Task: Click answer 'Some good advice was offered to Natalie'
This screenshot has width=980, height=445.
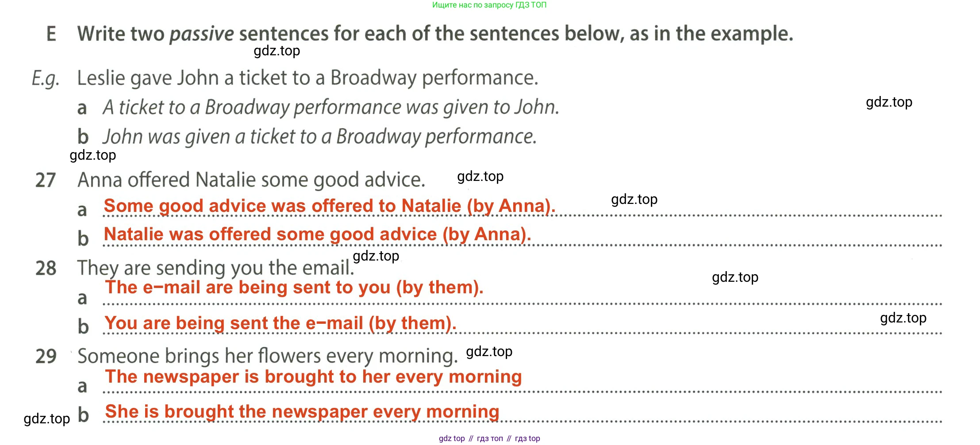Action: point(329,206)
